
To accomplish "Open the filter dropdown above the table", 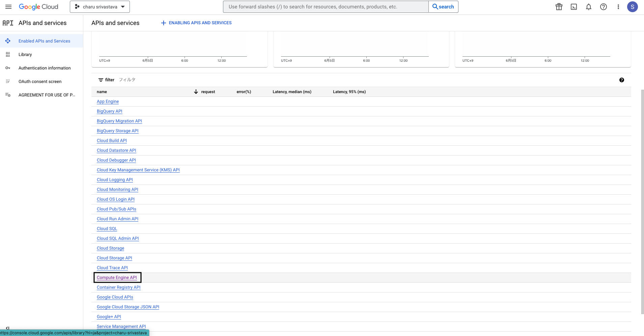I will click(106, 80).
